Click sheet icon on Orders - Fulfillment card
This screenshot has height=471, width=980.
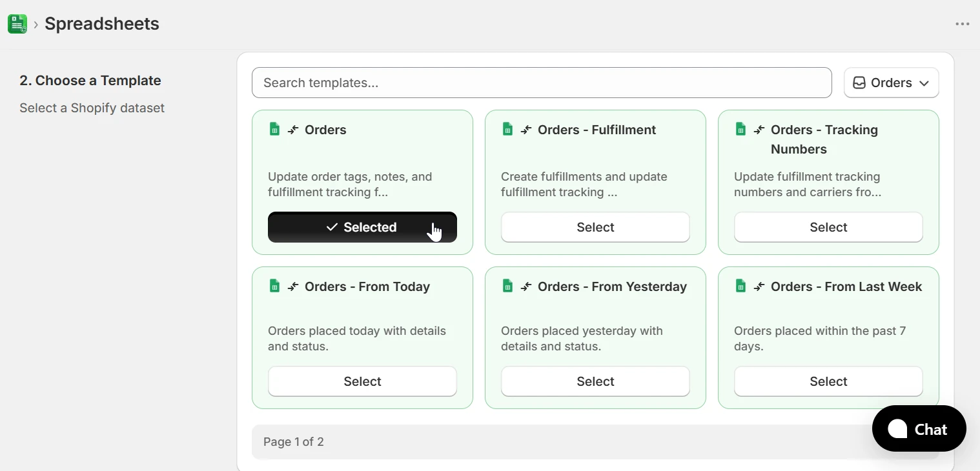(x=507, y=129)
